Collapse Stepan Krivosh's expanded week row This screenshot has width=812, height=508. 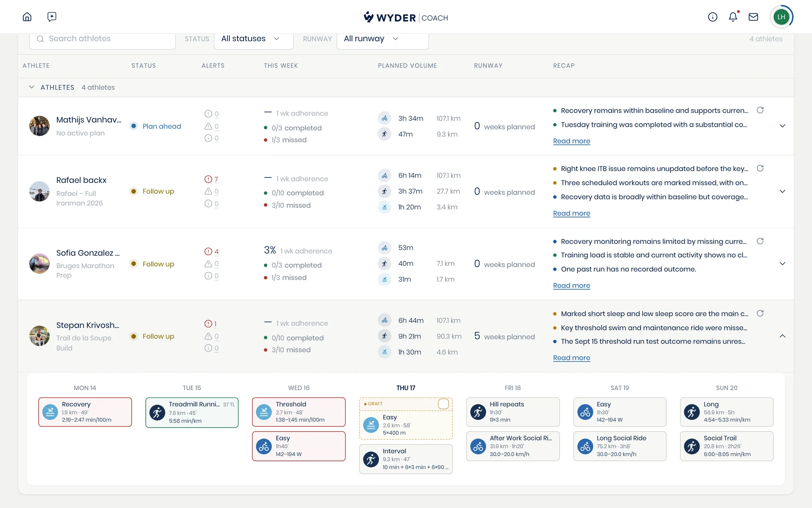(782, 336)
